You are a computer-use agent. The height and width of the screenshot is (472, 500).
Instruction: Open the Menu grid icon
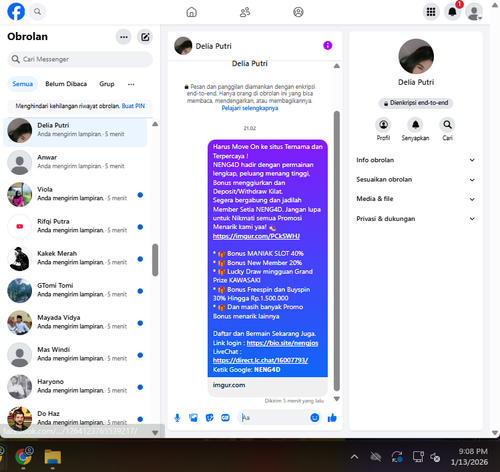431,12
